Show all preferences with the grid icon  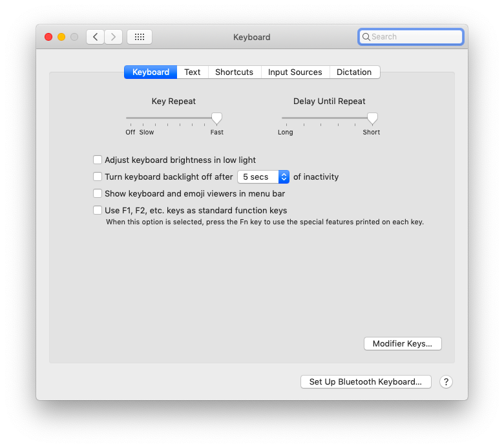139,37
